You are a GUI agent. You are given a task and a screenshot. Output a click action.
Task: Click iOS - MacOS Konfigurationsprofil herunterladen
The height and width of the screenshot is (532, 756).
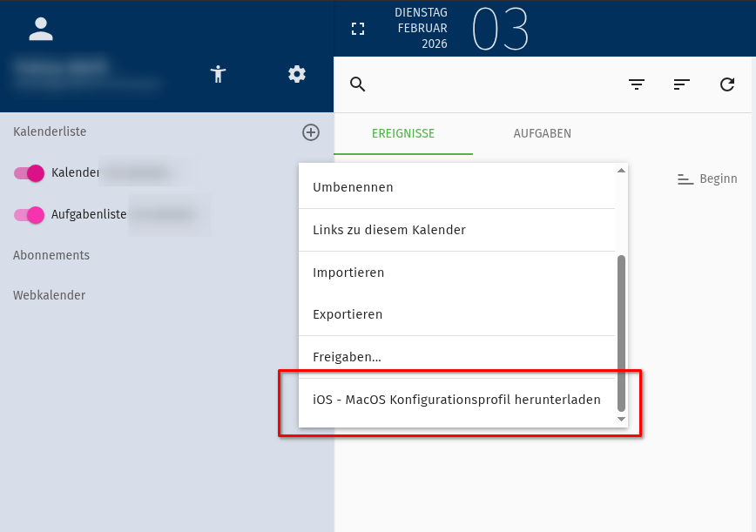click(456, 401)
